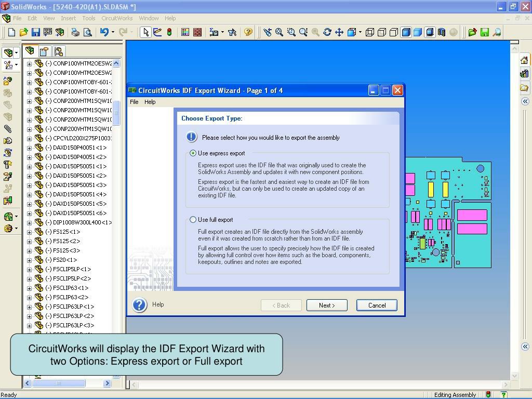Click the Open file folder icon

23,32
